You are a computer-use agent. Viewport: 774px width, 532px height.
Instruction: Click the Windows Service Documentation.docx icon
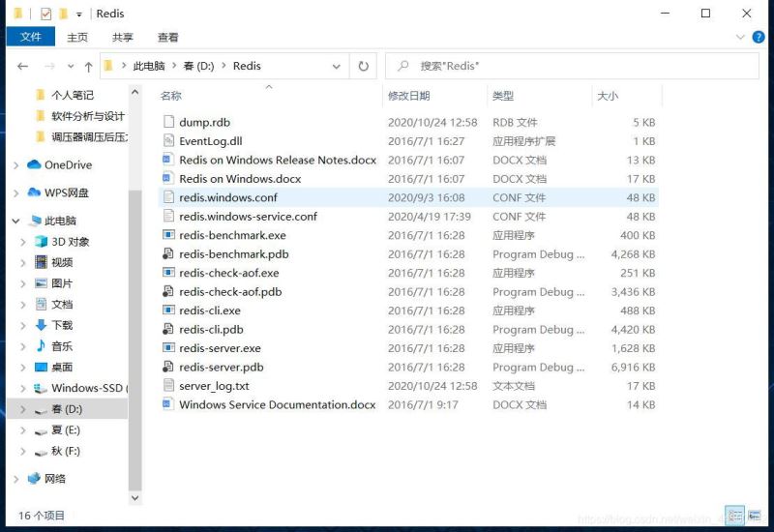point(168,404)
